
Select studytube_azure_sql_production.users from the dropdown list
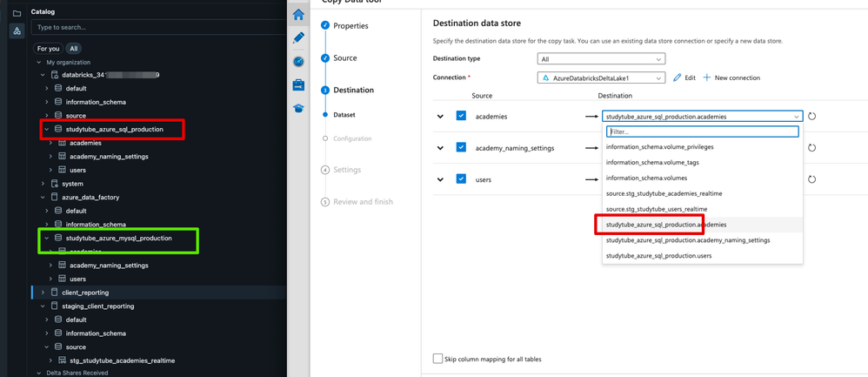click(658, 256)
